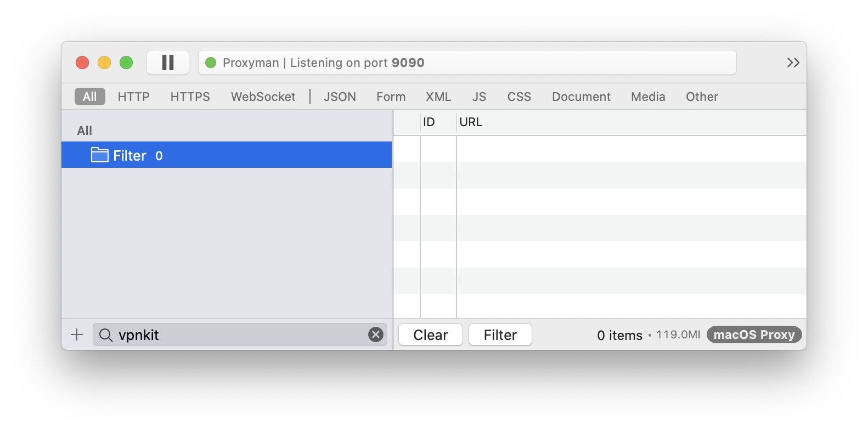This screenshot has height=431, width=868.
Task: Click the magnifying glass in the search field
Action: click(x=107, y=334)
